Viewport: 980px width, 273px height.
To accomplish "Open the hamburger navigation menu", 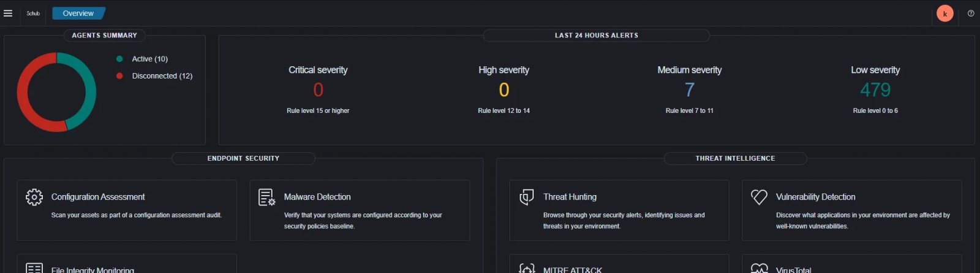I will [8, 13].
